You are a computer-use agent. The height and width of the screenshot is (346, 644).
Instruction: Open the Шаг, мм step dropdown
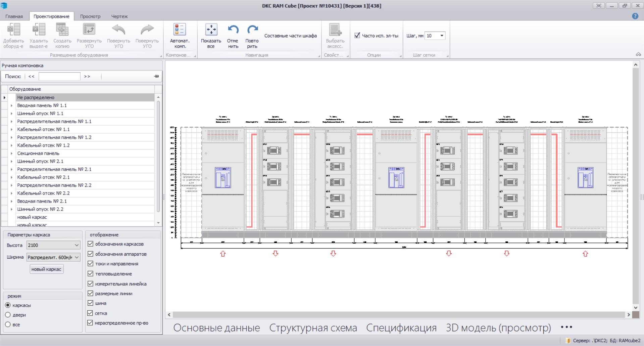[x=442, y=36]
